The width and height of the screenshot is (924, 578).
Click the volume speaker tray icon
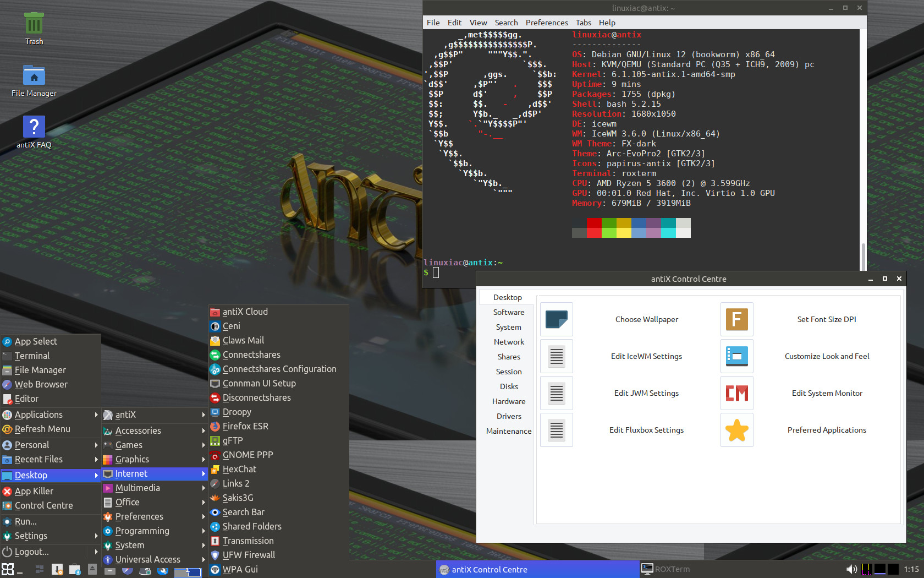coord(851,569)
